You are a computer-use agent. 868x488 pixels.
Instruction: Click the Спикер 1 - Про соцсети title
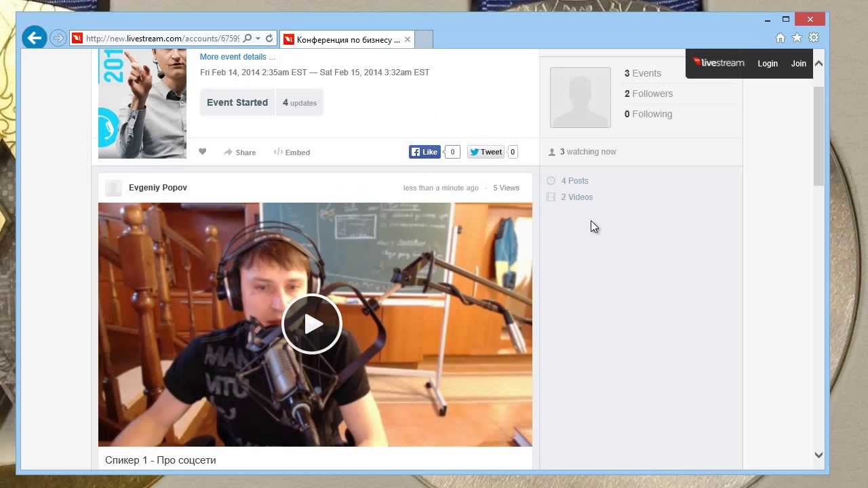(x=161, y=460)
